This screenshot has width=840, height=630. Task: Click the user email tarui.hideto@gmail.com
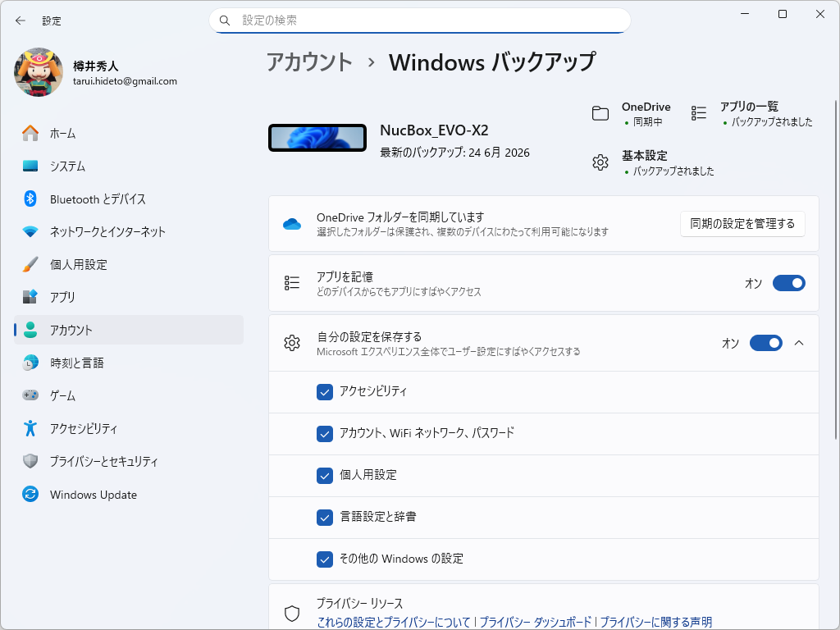[125, 81]
